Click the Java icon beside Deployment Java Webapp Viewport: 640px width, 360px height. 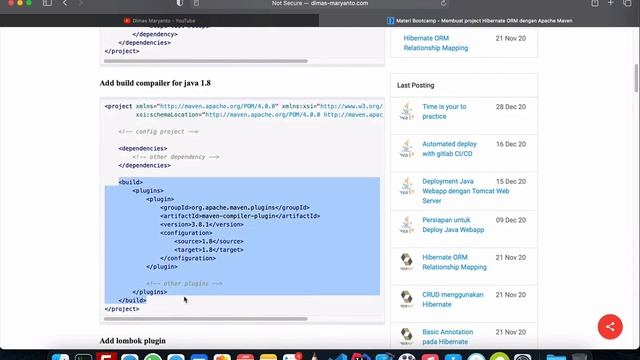407,186
